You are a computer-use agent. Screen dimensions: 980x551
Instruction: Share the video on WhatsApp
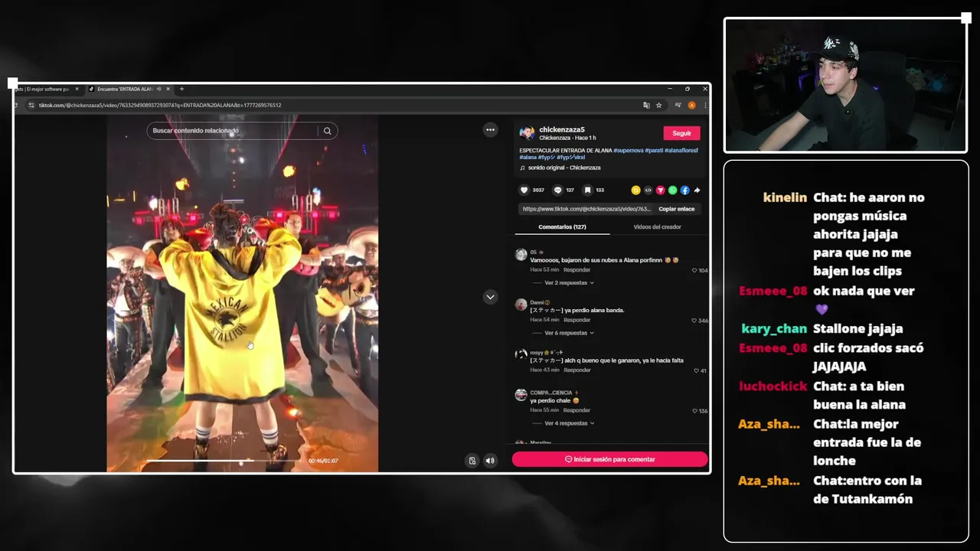click(x=672, y=190)
